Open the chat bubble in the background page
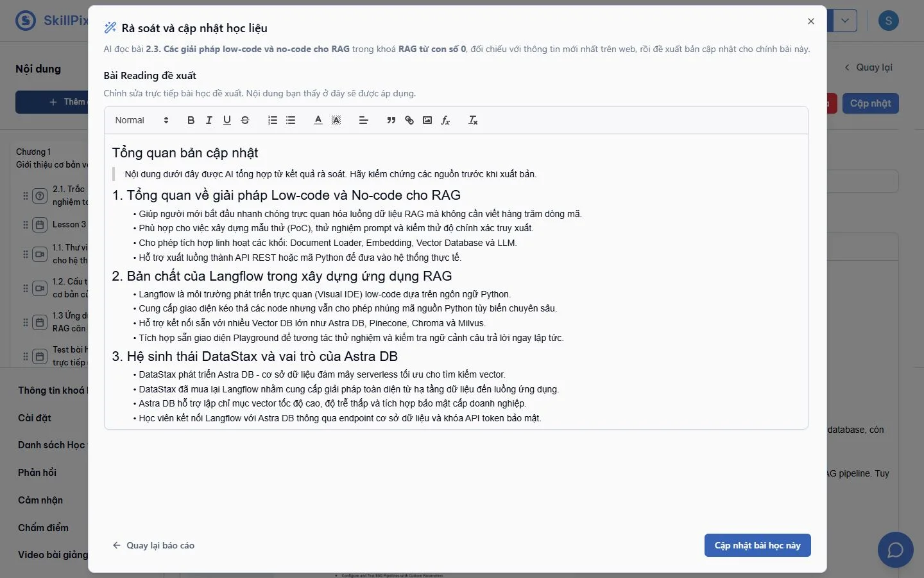The width and height of the screenshot is (924, 578). [x=895, y=550]
